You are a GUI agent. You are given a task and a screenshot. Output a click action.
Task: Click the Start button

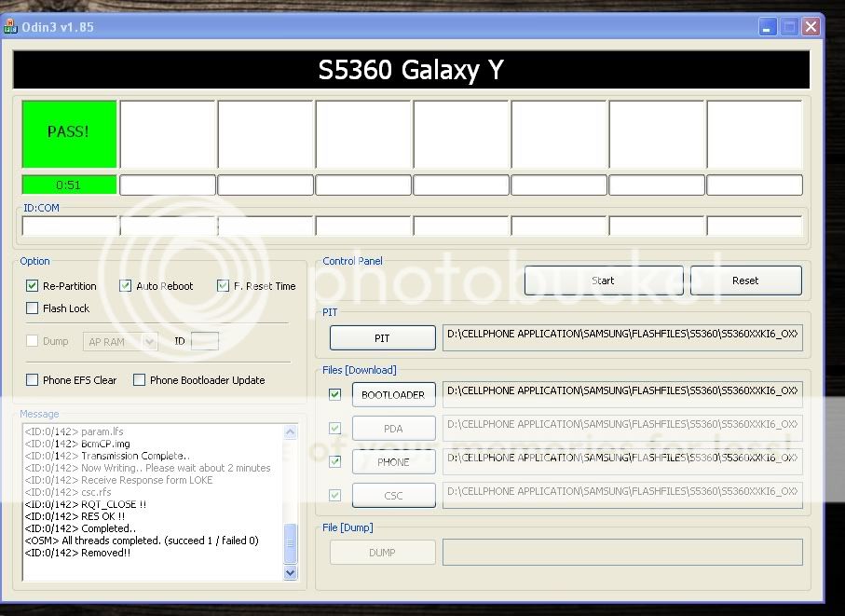click(604, 281)
